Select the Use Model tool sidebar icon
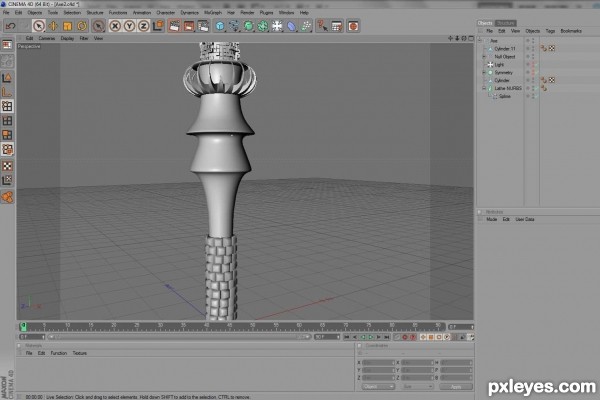Image resolution: width=600 pixels, height=400 pixels. click(7, 78)
